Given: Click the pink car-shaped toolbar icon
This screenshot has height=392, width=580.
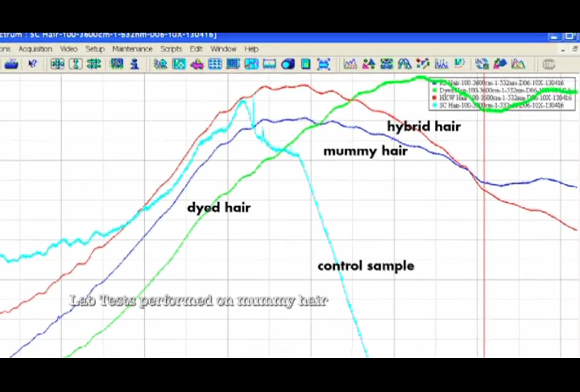Looking at the screenshot, I should point(197,64).
